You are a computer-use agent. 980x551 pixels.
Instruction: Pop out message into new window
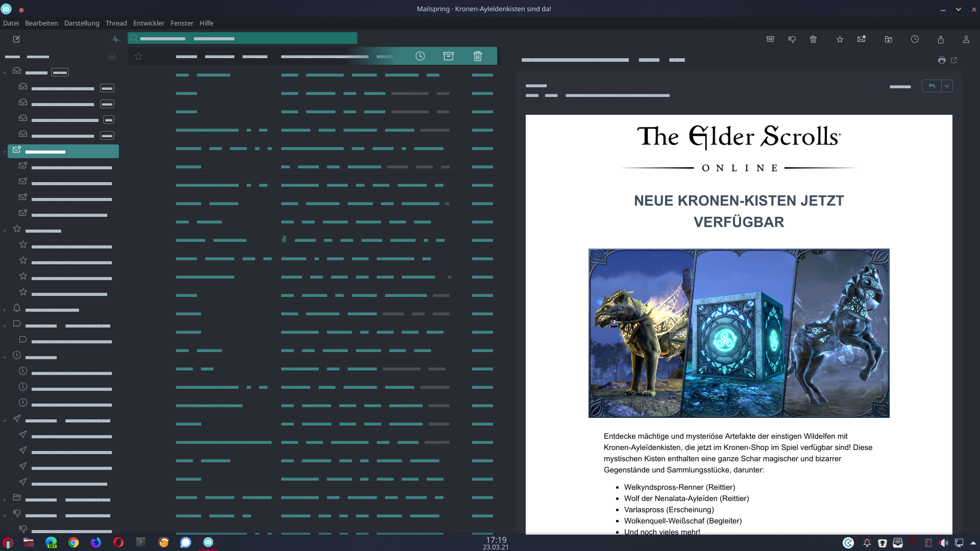coord(953,60)
